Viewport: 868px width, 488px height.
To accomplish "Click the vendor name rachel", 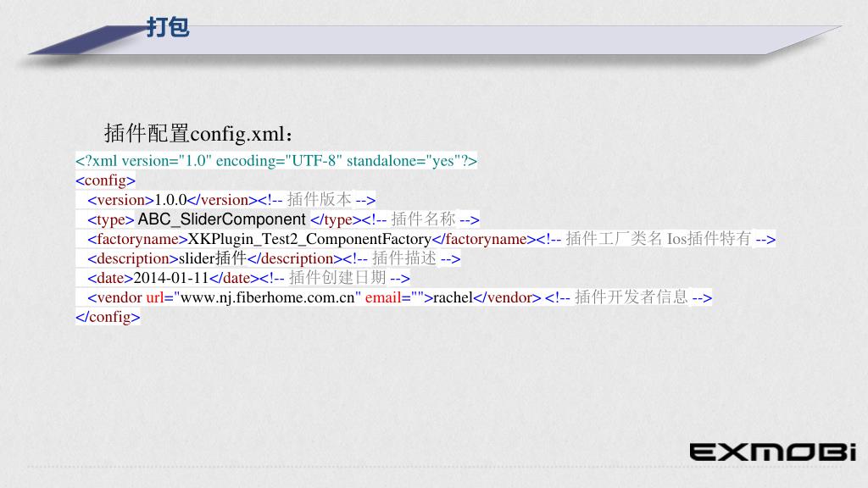I will (x=453, y=297).
